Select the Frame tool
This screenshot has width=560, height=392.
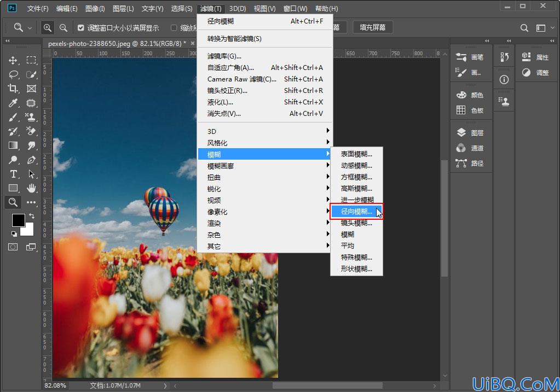point(31,89)
